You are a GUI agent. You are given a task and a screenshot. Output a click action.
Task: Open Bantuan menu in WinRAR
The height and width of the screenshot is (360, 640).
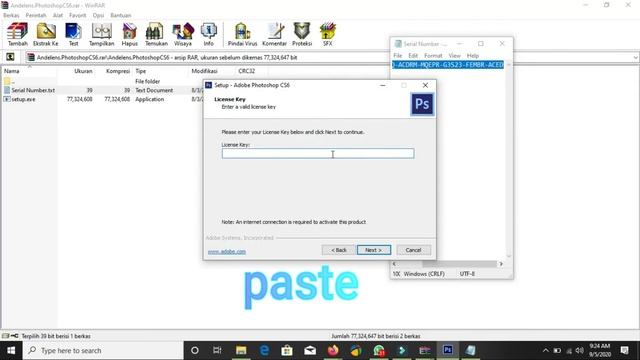tap(121, 15)
